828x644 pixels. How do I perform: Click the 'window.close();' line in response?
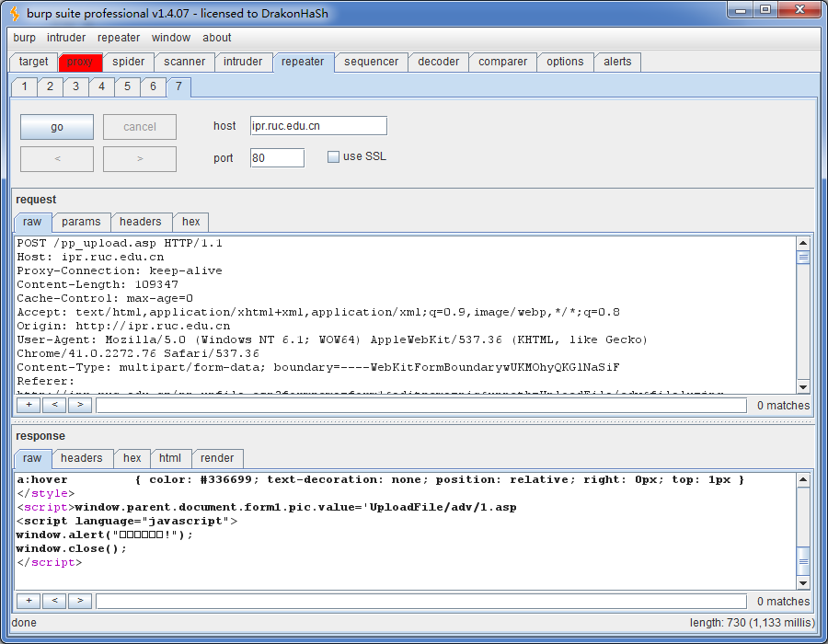pos(71,549)
